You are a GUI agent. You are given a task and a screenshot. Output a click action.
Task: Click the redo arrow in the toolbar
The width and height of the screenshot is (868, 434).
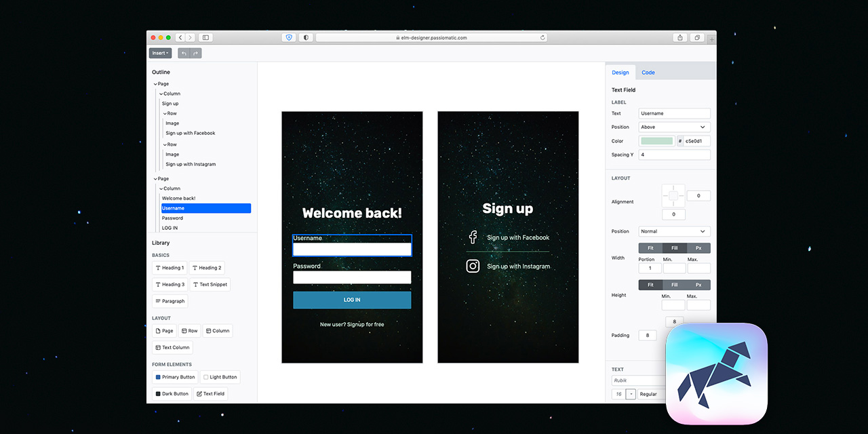196,54
